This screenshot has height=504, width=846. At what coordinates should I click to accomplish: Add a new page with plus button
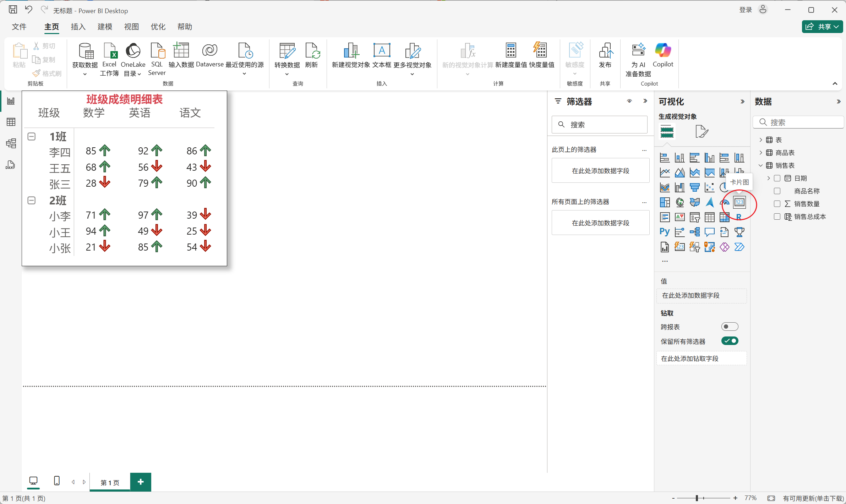coord(141,482)
